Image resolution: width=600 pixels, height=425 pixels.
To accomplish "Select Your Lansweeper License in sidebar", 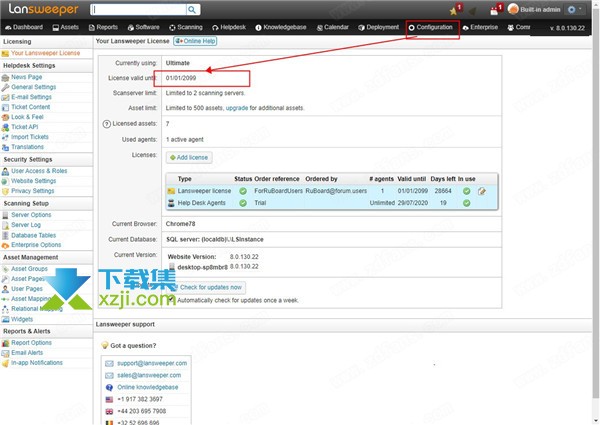I will point(46,53).
